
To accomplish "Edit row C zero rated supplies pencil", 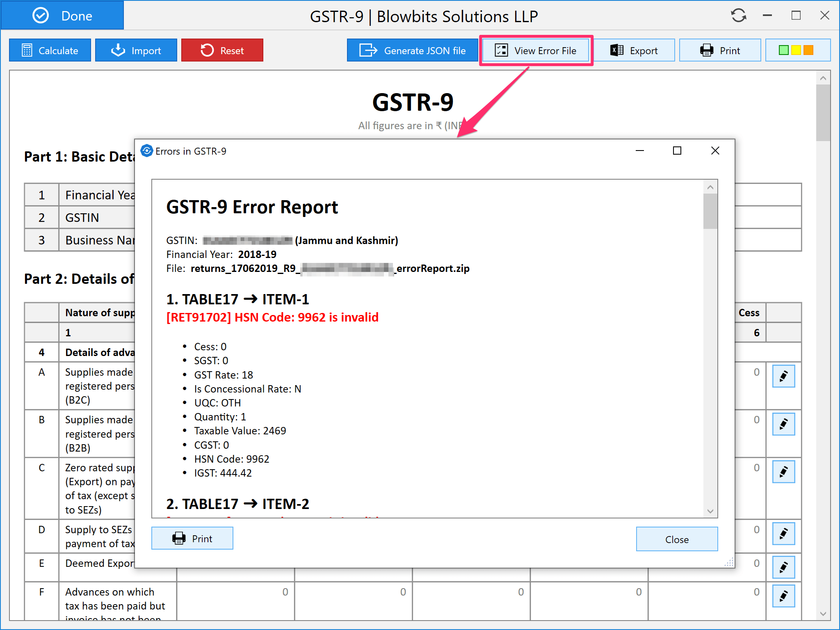I will pyautogui.click(x=783, y=472).
